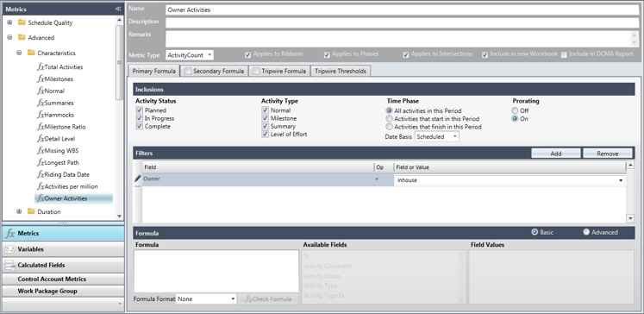Toggle the Level of Effort checkbox
Screen dimensions: 644x314
[265, 135]
